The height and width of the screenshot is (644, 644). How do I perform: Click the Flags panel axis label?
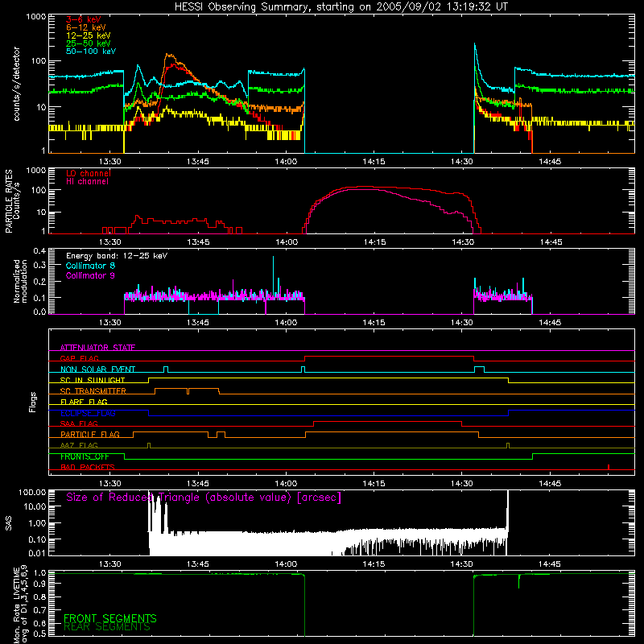[32, 402]
